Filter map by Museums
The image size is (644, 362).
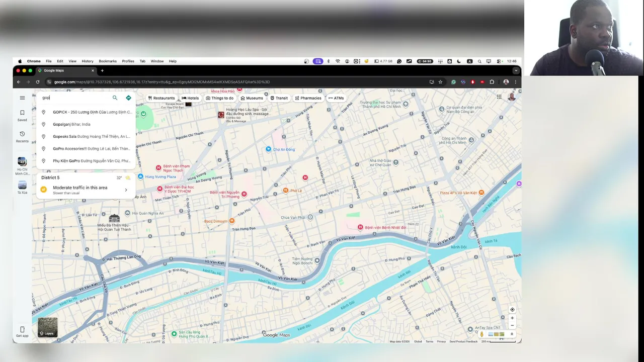point(252,98)
